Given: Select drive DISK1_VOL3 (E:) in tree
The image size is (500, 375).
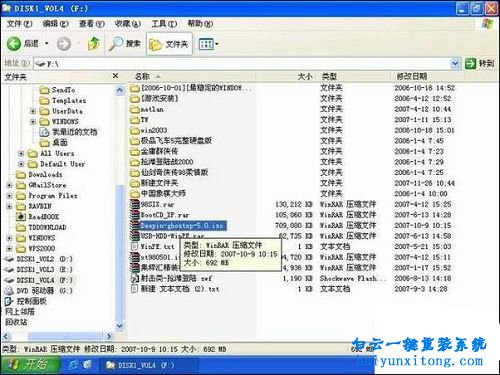Looking at the screenshot, I should coord(38,269).
